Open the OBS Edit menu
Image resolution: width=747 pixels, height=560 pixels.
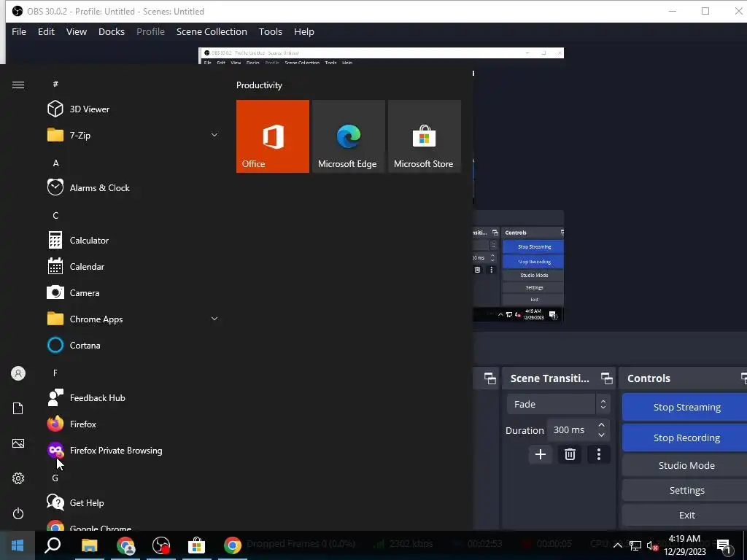point(46,31)
